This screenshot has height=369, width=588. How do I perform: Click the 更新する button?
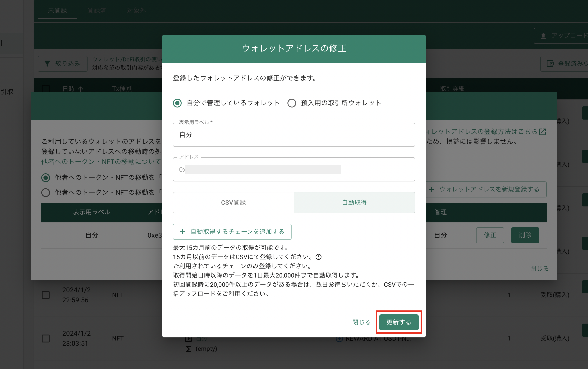click(x=399, y=322)
